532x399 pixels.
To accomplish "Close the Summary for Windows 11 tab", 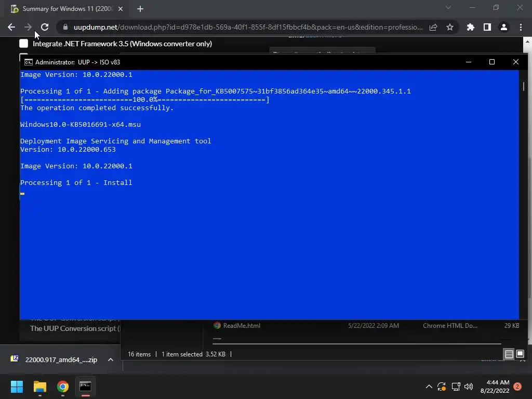I will pyautogui.click(x=121, y=9).
